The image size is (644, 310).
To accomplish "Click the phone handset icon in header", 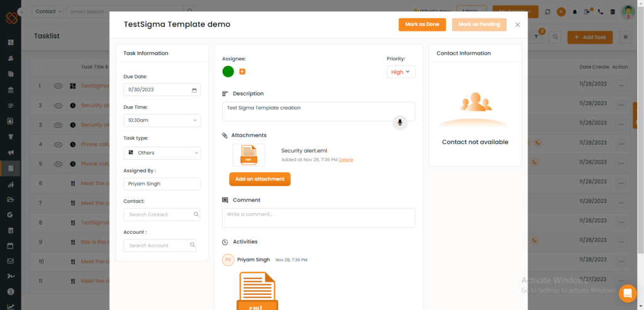I will (x=601, y=12).
